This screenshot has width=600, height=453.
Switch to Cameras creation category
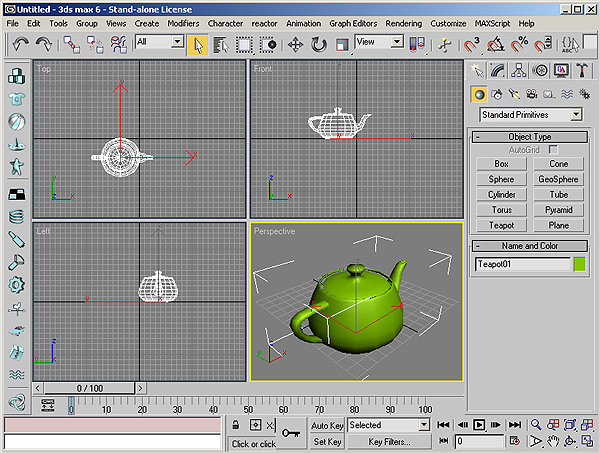[x=530, y=94]
